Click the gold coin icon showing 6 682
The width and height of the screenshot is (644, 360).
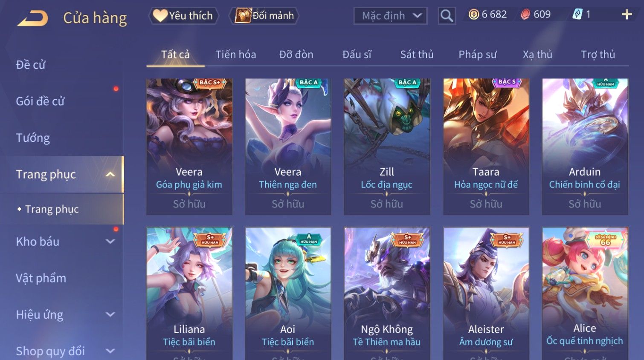(473, 14)
